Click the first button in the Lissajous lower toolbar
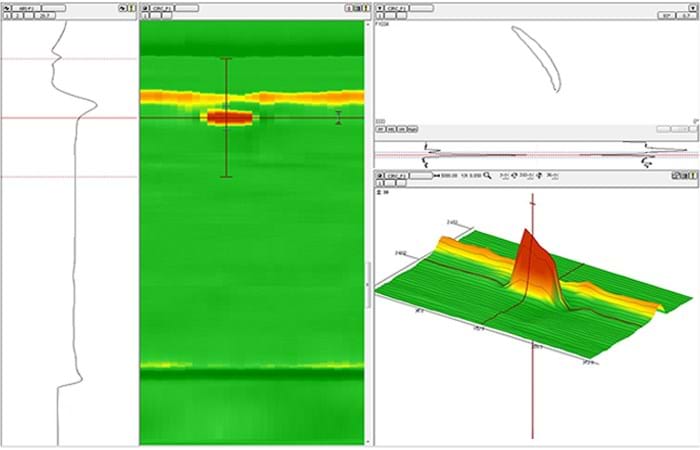 [381, 129]
